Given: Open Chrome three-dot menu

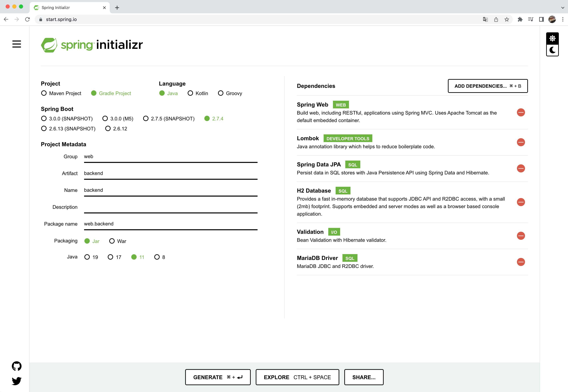Looking at the screenshot, I should pyautogui.click(x=563, y=19).
